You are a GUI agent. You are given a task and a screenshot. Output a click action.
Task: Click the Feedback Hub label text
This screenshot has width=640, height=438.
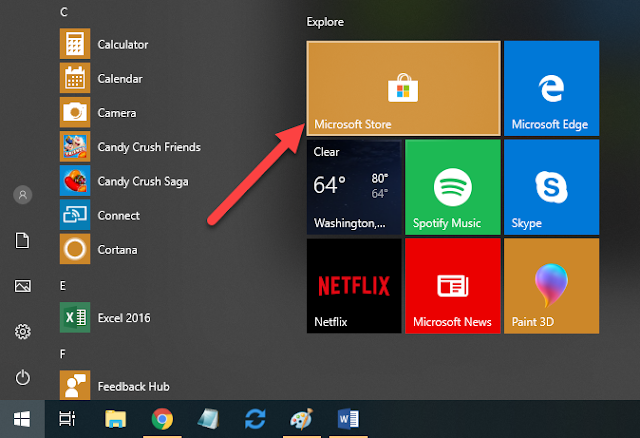(x=133, y=387)
